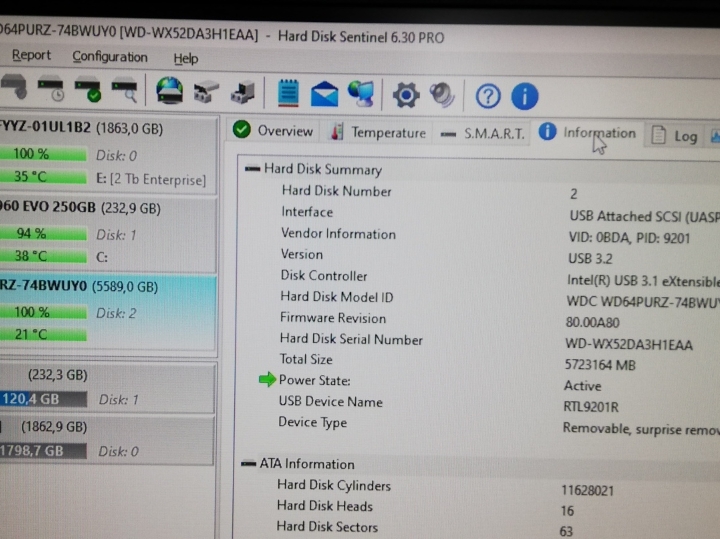Screen dimensions: 720x539
Task: Click the disk with clock toolbar icon
Action: point(51,89)
